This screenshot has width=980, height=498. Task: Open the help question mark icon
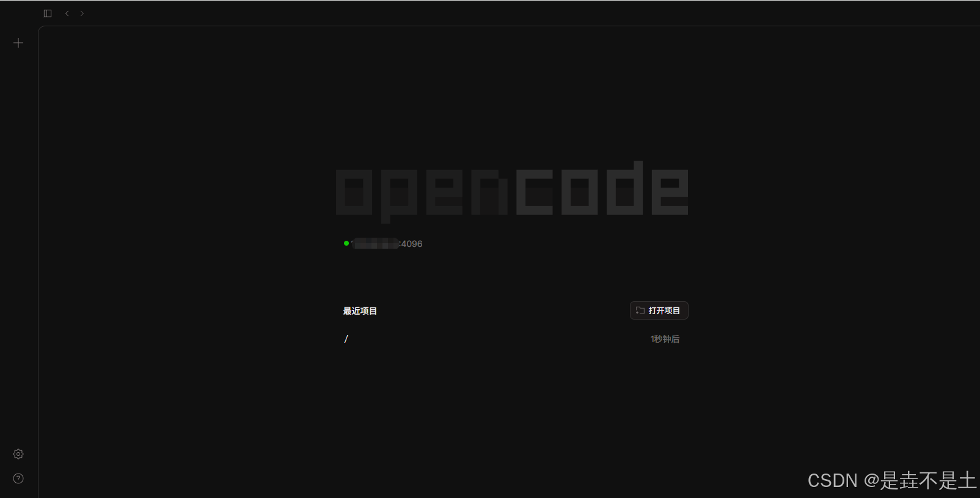[18, 478]
